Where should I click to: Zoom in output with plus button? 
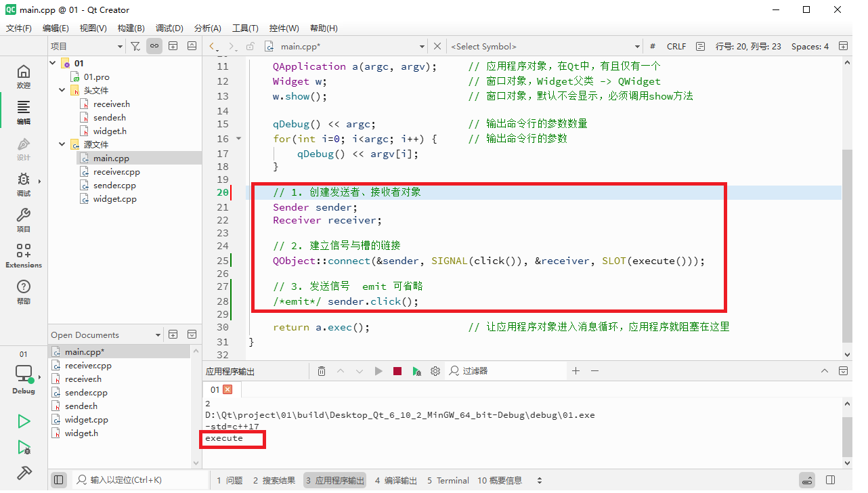click(576, 371)
